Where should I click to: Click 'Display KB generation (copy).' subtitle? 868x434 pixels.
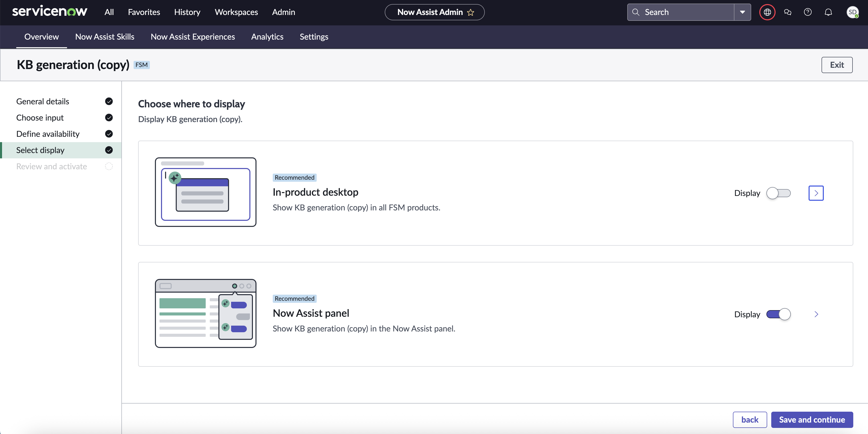click(x=190, y=119)
